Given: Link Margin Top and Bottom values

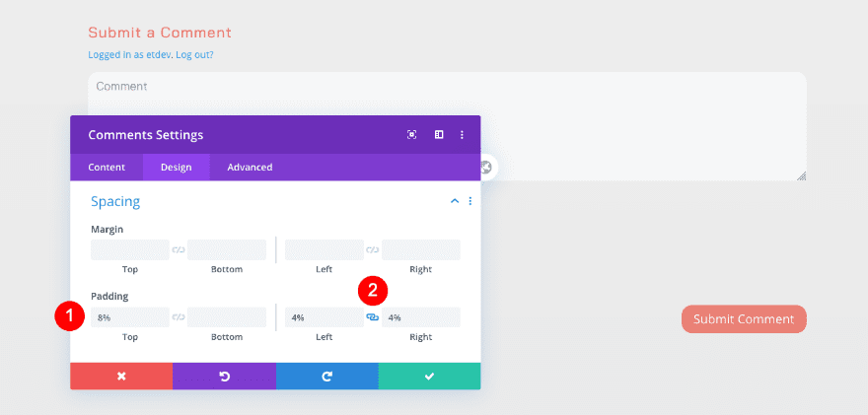Looking at the screenshot, I should 179,250.
